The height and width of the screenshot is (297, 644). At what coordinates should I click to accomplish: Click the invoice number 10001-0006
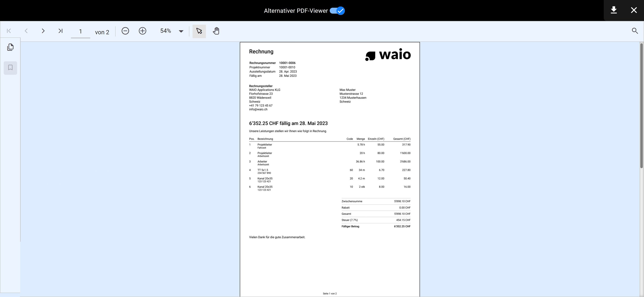[x=287, y=63]
